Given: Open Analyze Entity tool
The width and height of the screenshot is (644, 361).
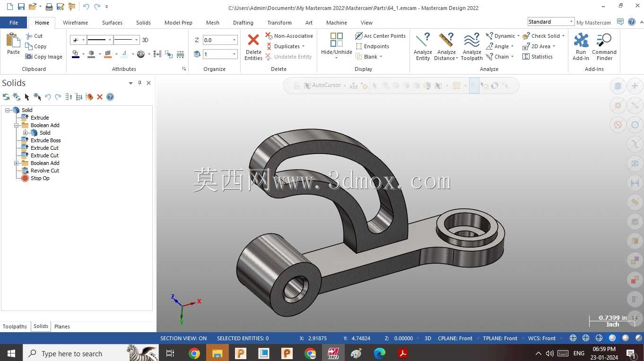Looking at the screenshot, I should [x=423, y=47].
